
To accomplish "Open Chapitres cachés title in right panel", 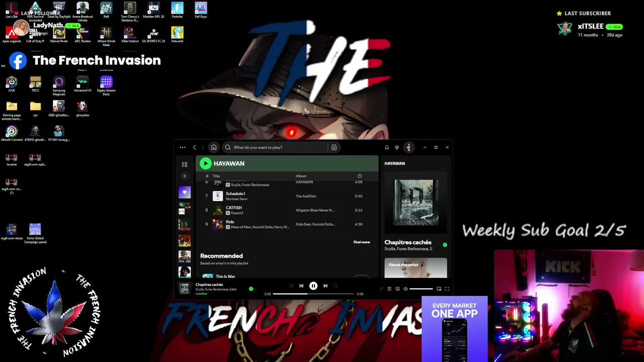I will tap(408, 242).
